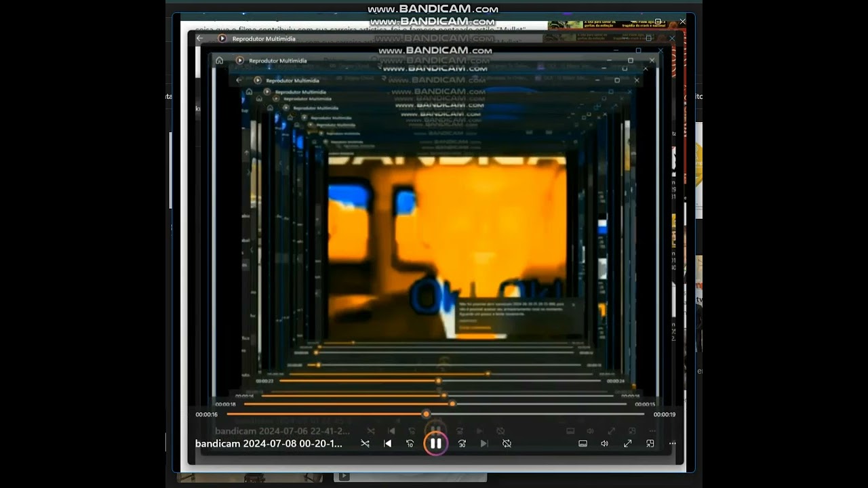Maximize the outermost window at the top right
Screen dimensions: 868x488
coord(658,22)
